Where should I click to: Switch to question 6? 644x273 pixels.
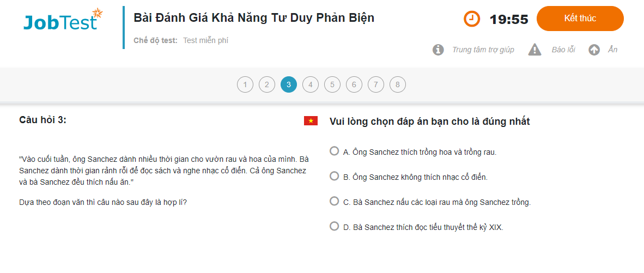point(354,84)
